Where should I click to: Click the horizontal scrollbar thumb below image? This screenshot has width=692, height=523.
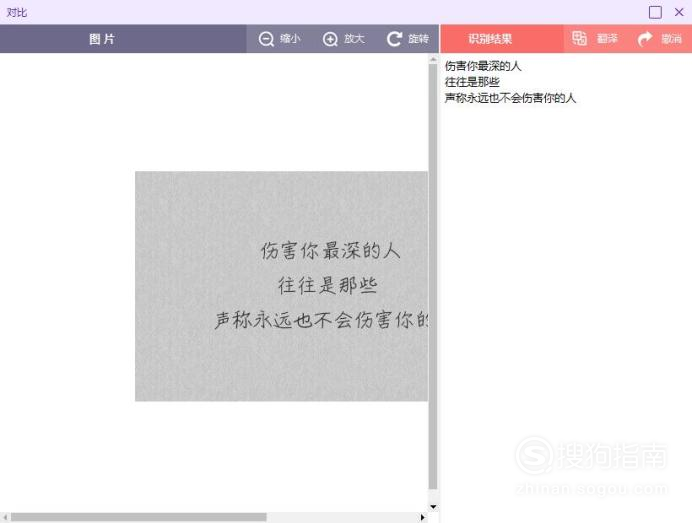pyautogui.click(x=139, y=517)
